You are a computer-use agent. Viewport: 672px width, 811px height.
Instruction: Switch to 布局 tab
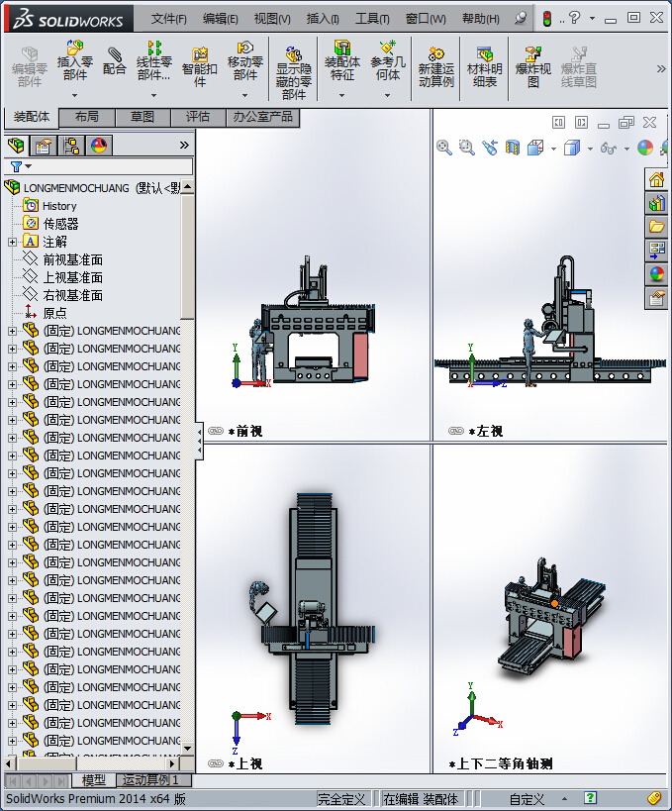click(87, 117)
